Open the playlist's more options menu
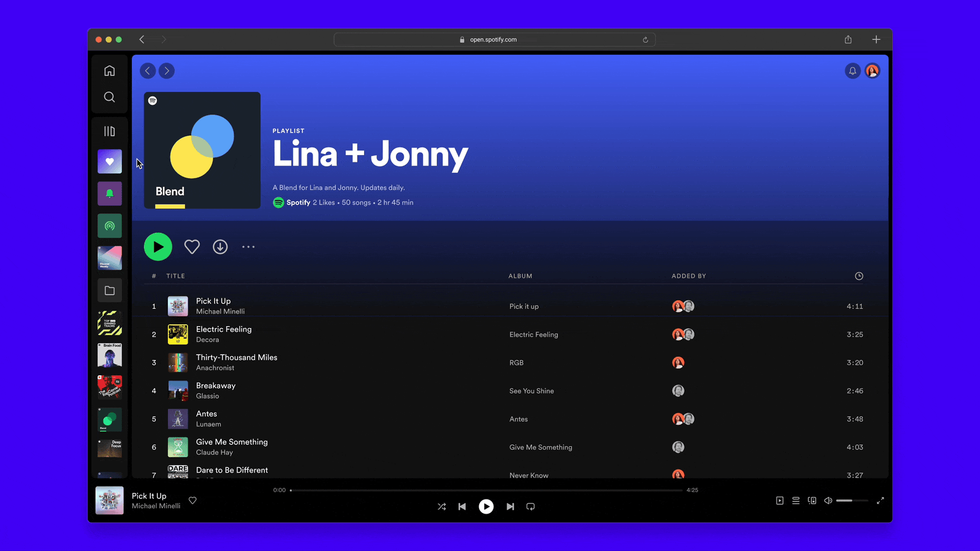 [x=248, y=247]
